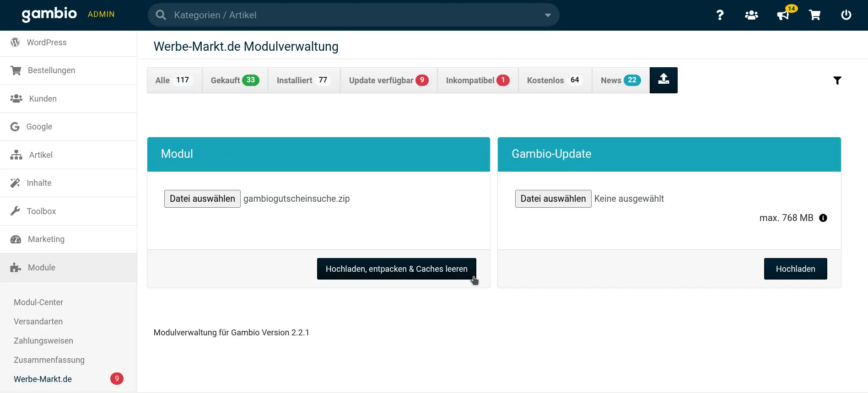This screenshot has height=393, width=868.
Task: Switch to the Alle tab
Action: (x=174, y=80)
